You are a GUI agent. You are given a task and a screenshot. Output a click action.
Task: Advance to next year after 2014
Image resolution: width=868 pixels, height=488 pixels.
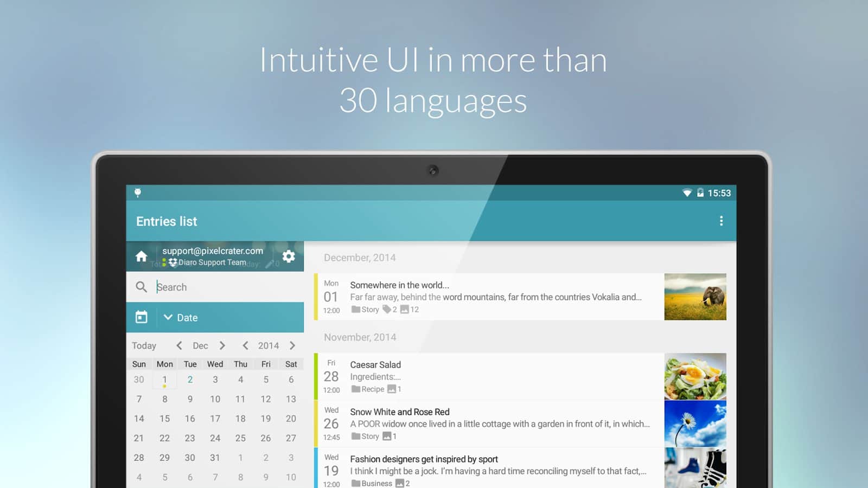[292, 345]
